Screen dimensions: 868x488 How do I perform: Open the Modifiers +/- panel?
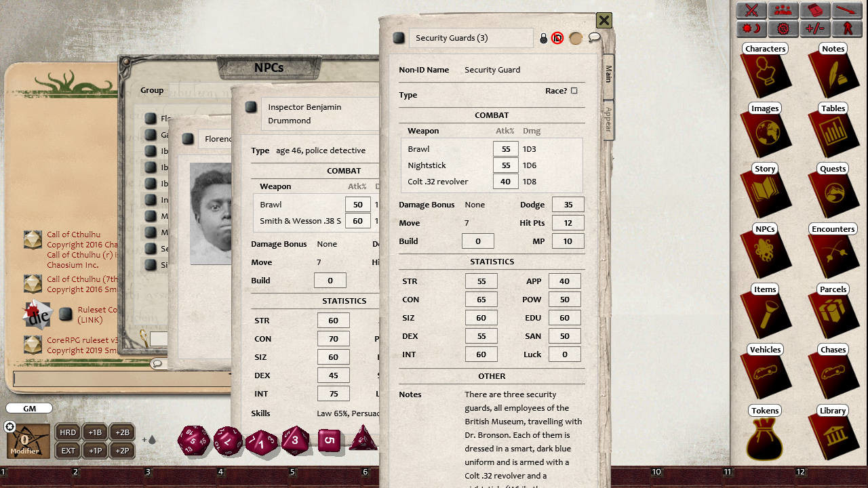pos(814,28)
